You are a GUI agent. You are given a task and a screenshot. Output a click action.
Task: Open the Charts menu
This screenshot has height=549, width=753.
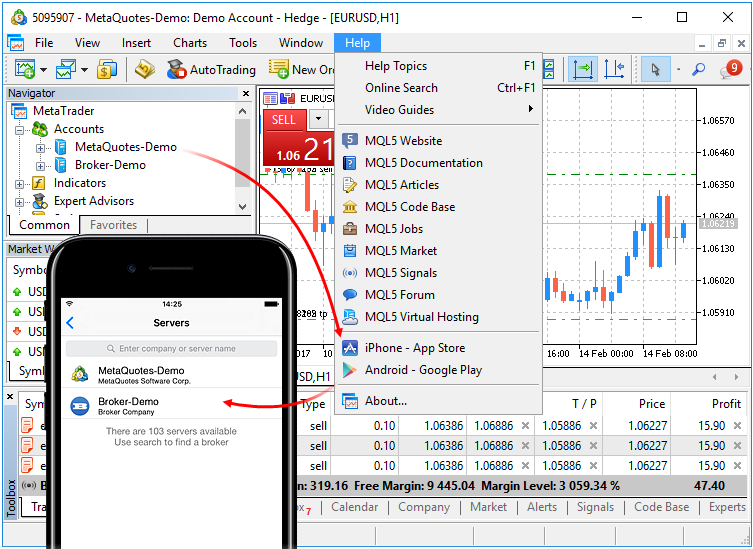190,43
